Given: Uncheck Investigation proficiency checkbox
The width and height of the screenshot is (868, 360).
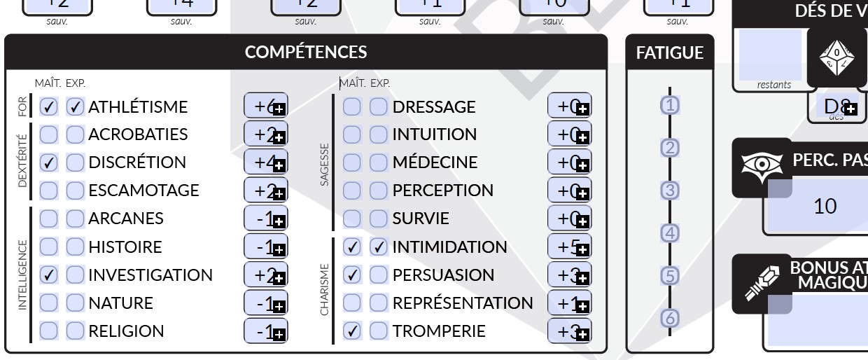Looking at the screenshot, I should 48,275.
